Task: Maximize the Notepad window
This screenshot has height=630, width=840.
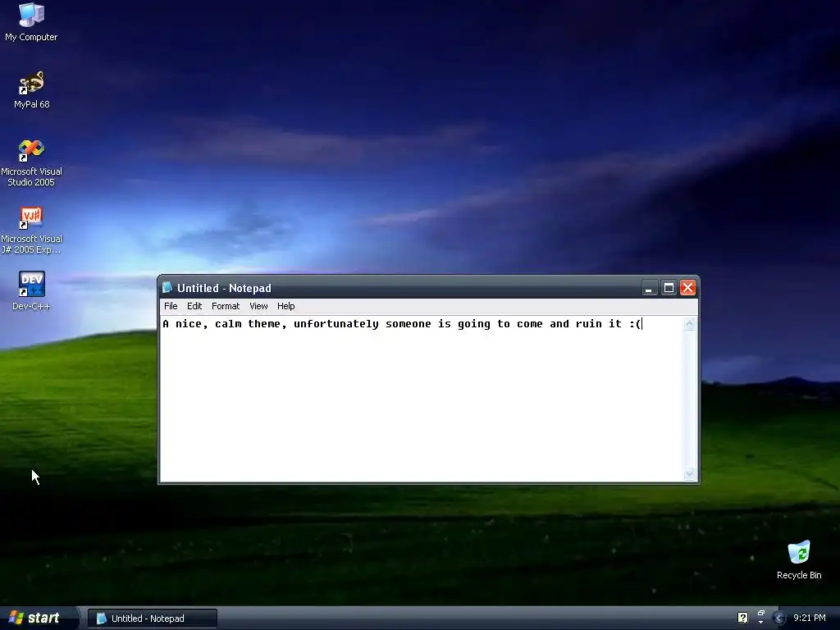Action: (x=669, y=288)
